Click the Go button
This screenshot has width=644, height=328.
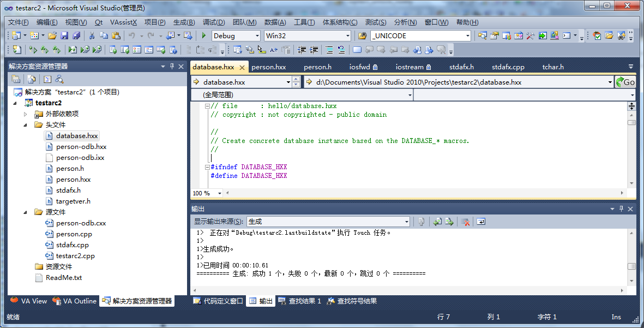point(625,82)
